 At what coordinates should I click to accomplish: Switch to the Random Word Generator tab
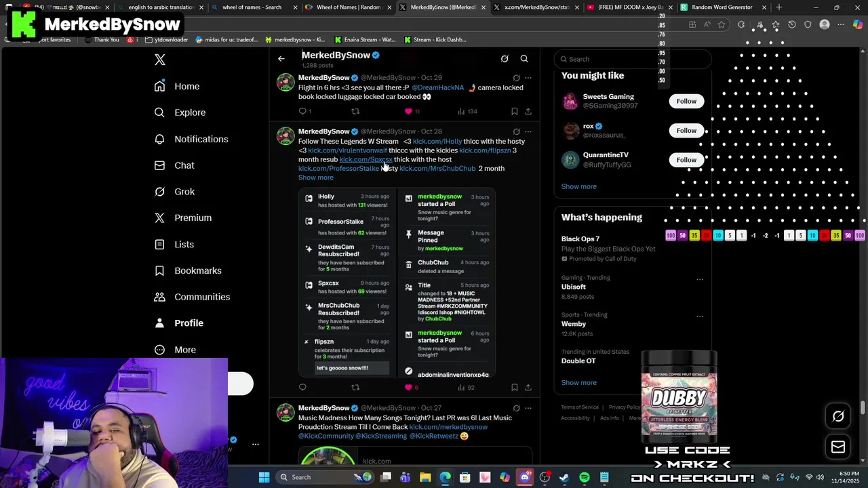coord(722,7)
